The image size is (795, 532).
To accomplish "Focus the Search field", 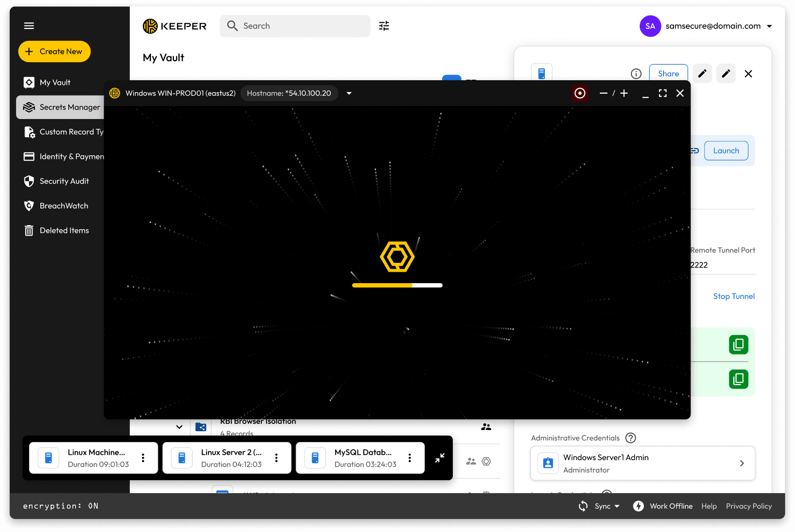I will click(295, 26).
